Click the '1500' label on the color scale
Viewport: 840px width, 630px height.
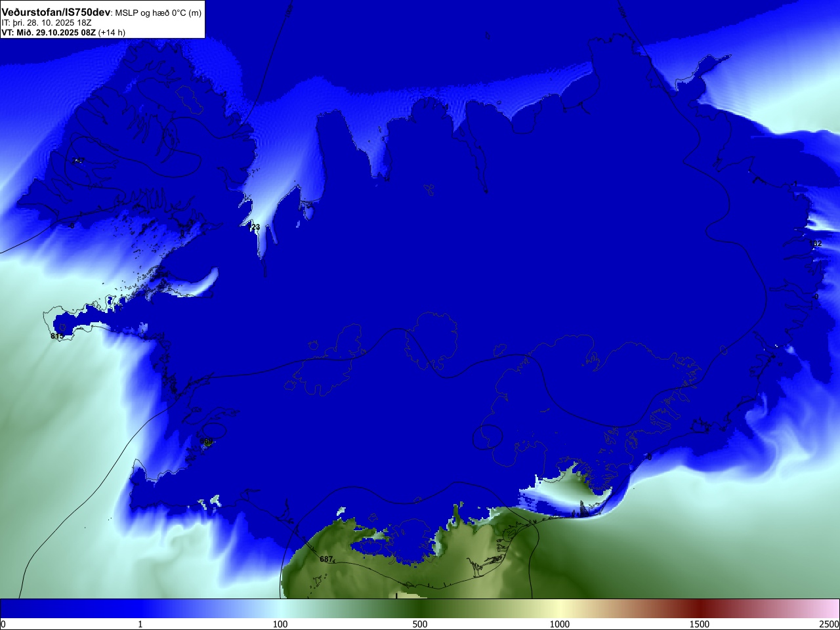pos(700,624)
